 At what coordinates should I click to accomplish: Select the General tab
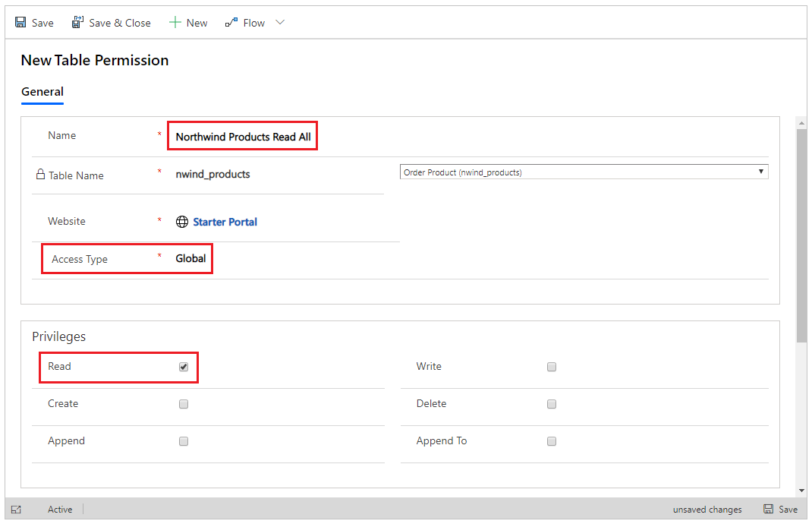[42, 92]
